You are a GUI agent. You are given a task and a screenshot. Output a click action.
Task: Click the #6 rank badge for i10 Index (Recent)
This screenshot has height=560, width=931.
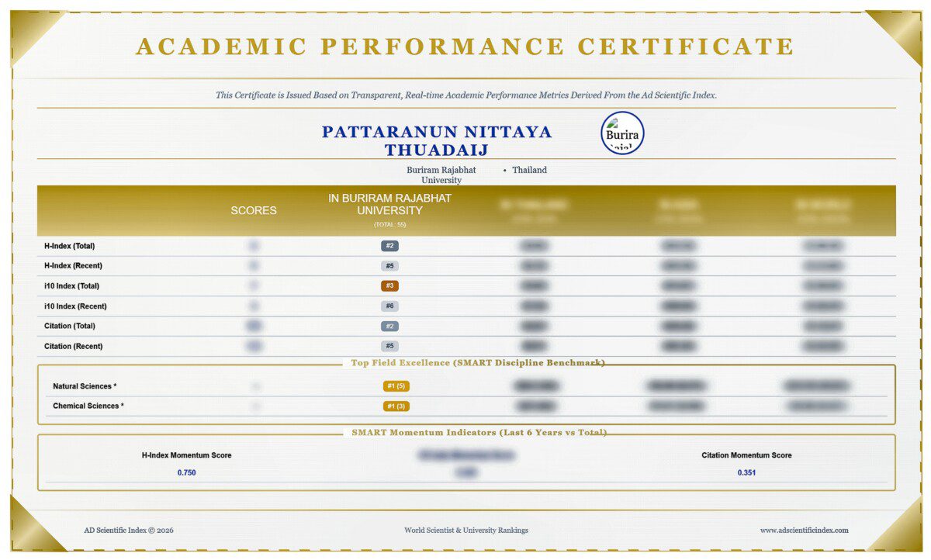click(x=389, y=306)
